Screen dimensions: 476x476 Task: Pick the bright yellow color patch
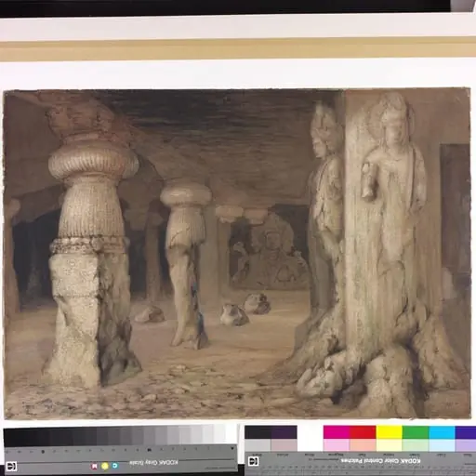click(390, 432)
